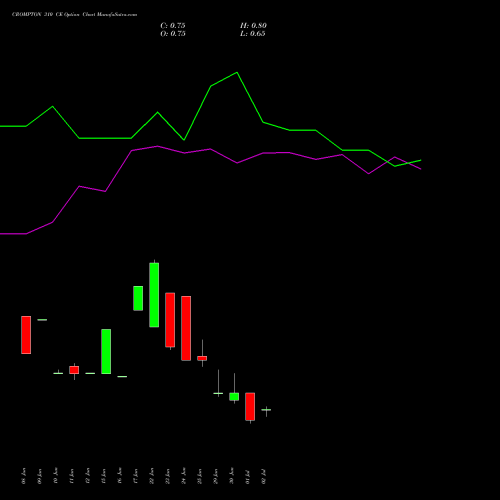Click the red candle for 24 Jun
500x500 pixels.
pos(186,328)
